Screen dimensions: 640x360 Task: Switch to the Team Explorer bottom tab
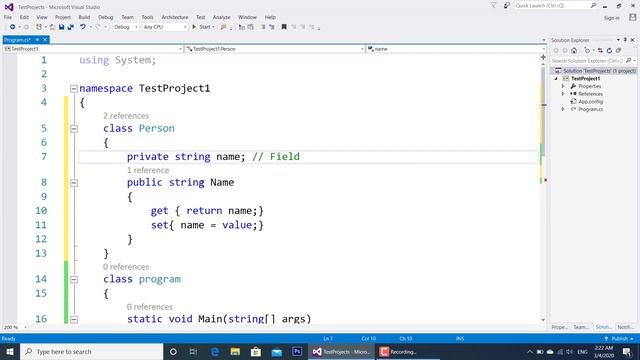point(581,327)
